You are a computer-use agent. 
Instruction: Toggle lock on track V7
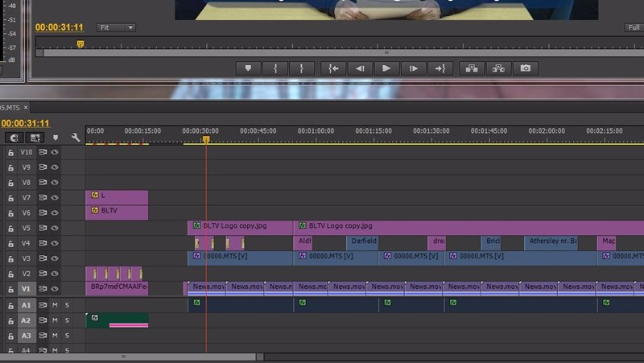pyautogui.click(x=11, y=197)
